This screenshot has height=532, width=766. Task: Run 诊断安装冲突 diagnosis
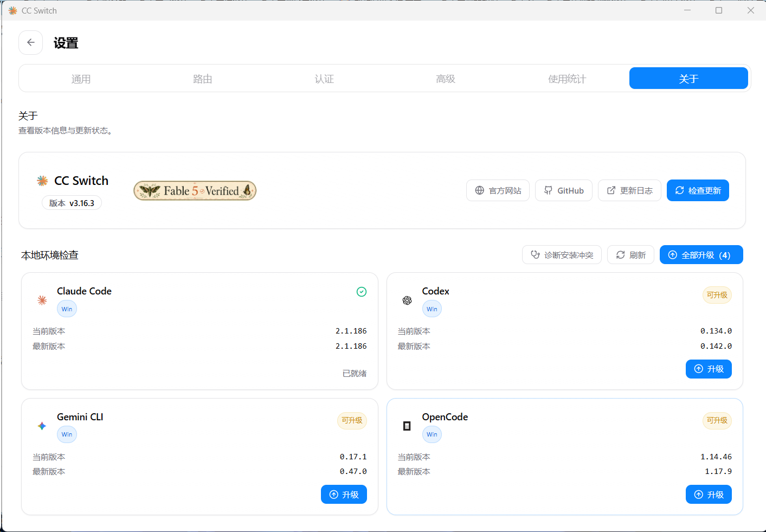point(562,255)
